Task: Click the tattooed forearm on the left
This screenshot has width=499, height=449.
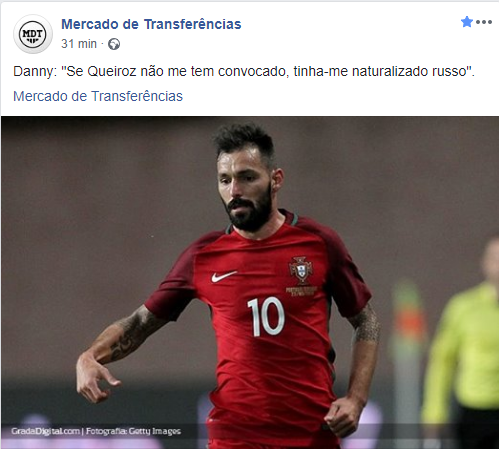Action: point(128,335)
